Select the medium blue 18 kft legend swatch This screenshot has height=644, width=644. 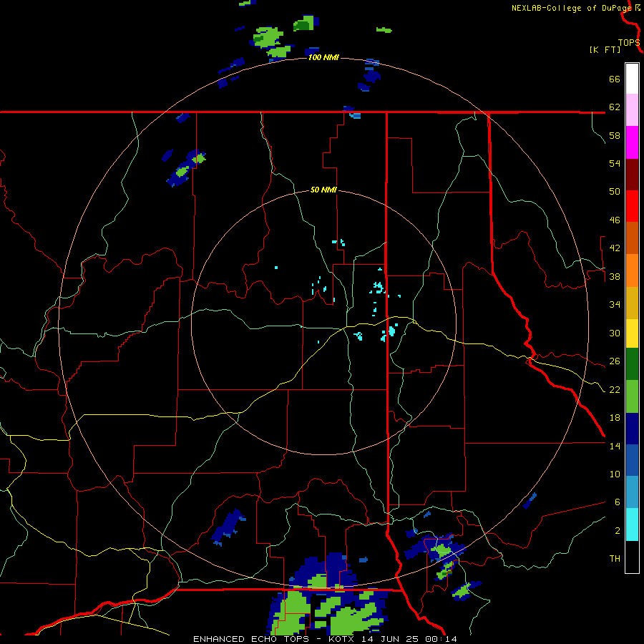pos(632,460)
